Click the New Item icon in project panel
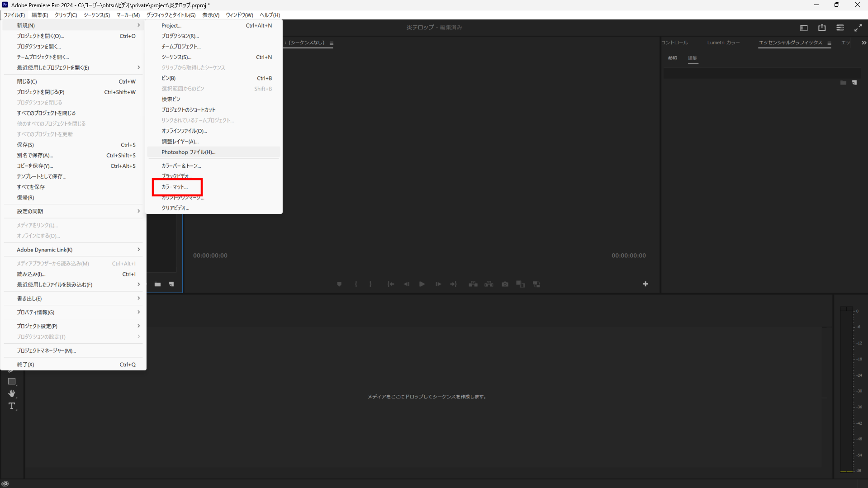 pyautogui.click(x=171, y=284)
